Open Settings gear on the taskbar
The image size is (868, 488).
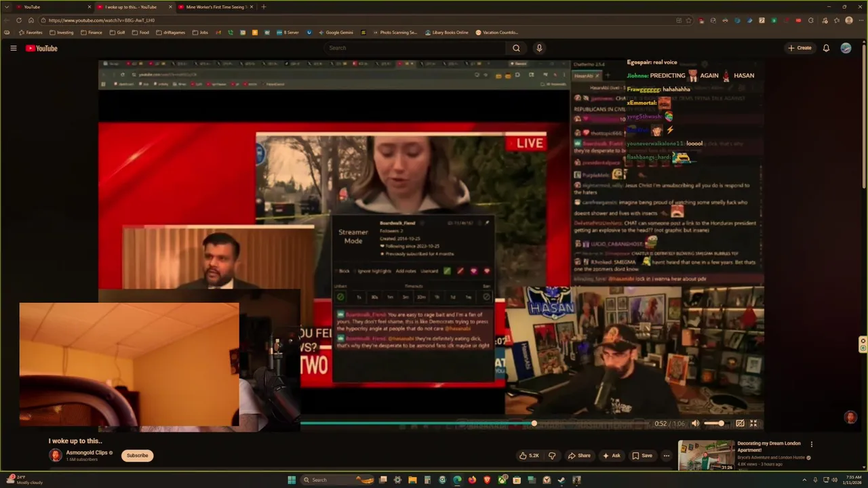397,480
